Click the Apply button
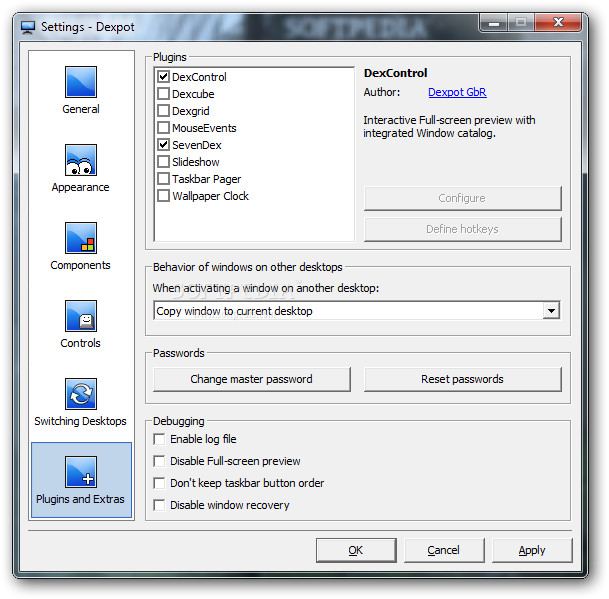 [x=532, y=550]
